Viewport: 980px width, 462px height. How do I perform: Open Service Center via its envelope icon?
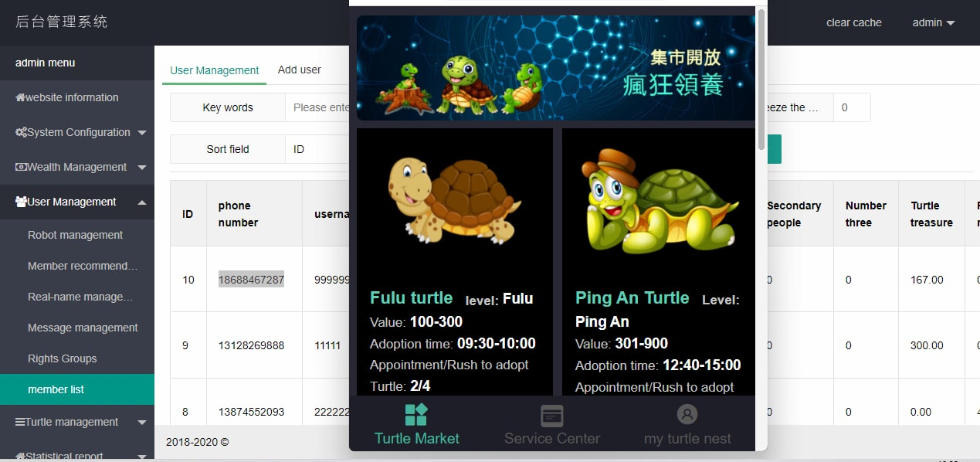coord(551,416)
